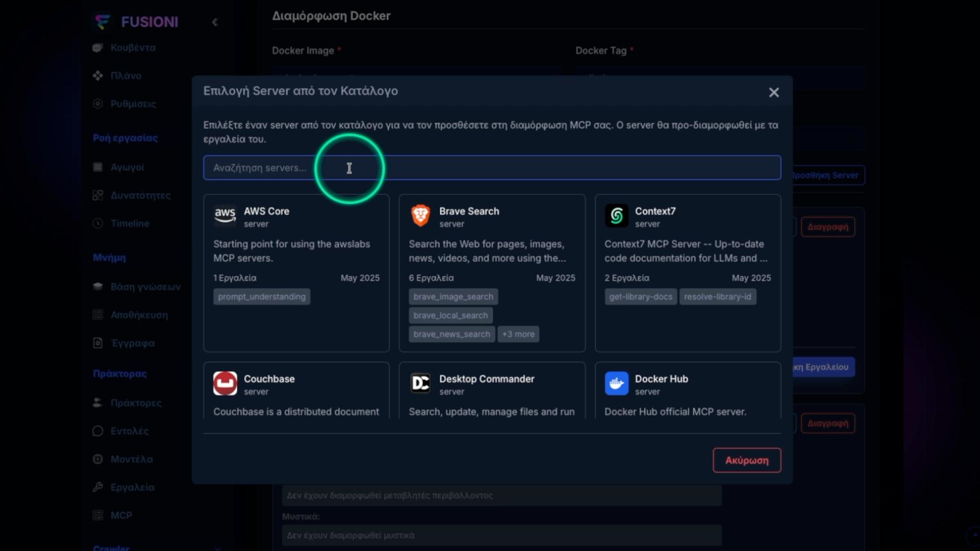This screenshot has height=551, width=980.
Task: Close the server catalog dialog
Action: coord(774,92)
